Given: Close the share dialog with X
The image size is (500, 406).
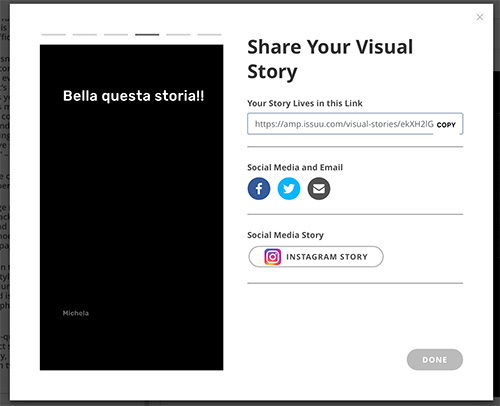Looking at the screenshot, I should [x=480, y=17].
